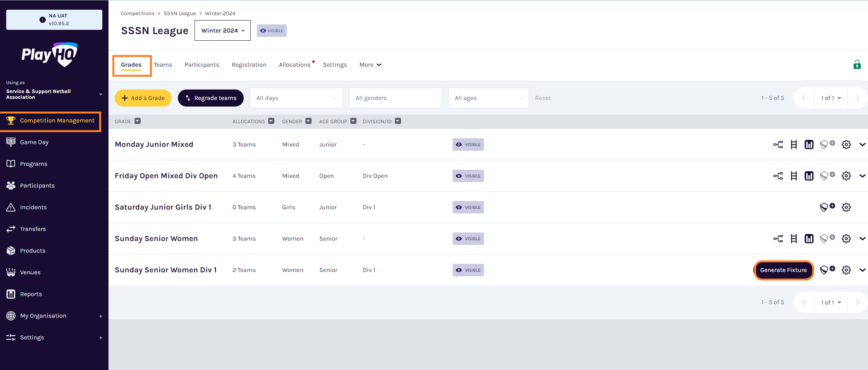
Task: Open statistics chart icon for Friday Open Mixed
Action: coord(809,176)
